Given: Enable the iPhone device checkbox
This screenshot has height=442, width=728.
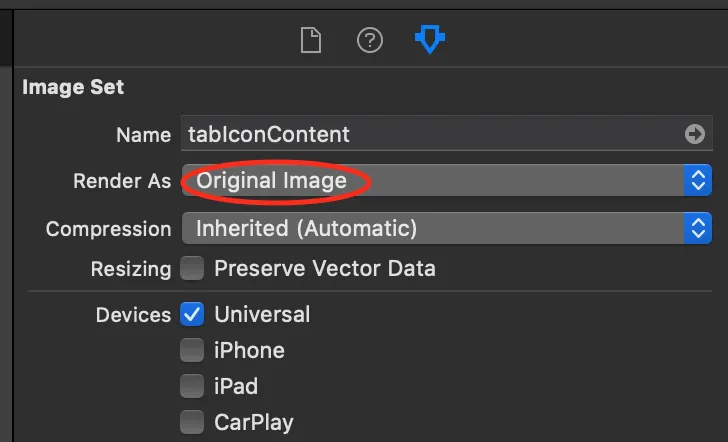Looking at the screenshot, I should coord(192,350).
